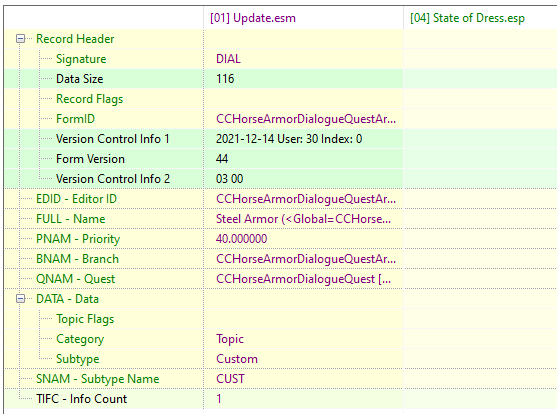Click the Form Version value 44
557x414 pixels.
click(222, 159)
